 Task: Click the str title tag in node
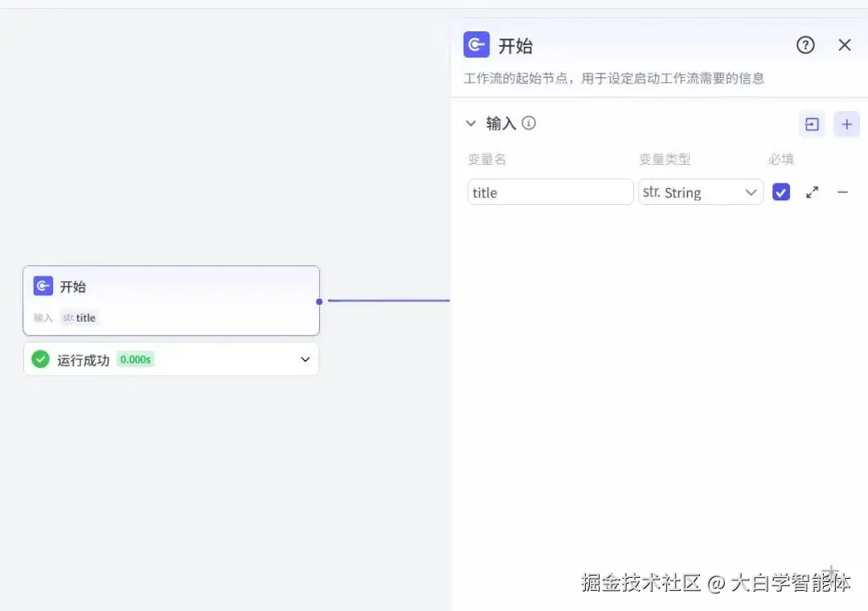[79, 318]
